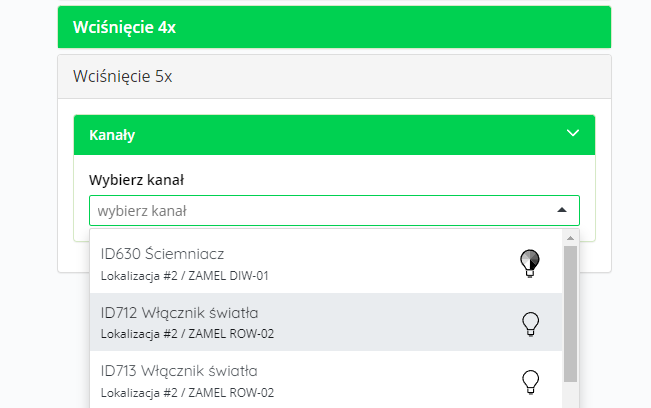Select the ID630 Ściemniacz channel
This screenshot has width=651, height=408.
coord(326,264)
